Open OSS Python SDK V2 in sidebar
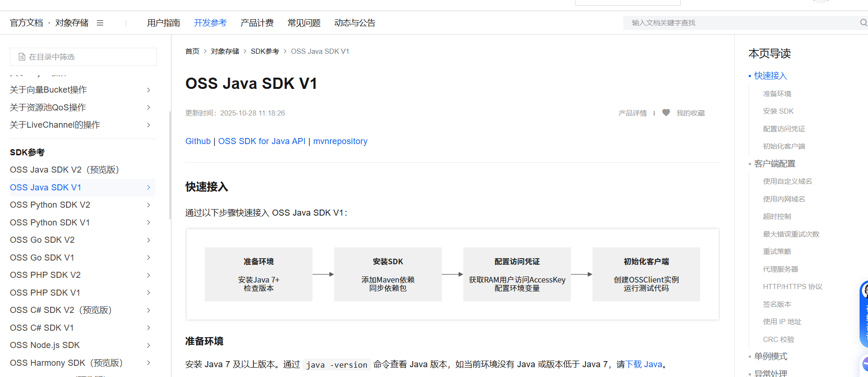868x377 pixels. 50,205
